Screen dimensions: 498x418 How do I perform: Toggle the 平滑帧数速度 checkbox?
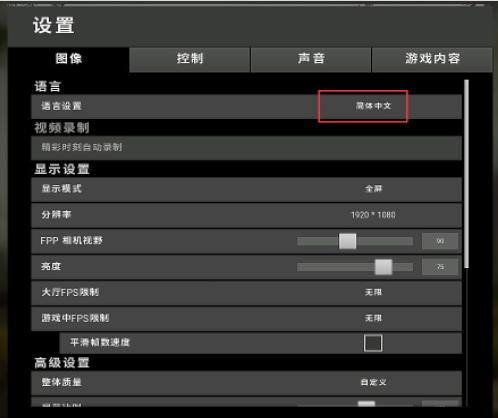click(373, 343)
